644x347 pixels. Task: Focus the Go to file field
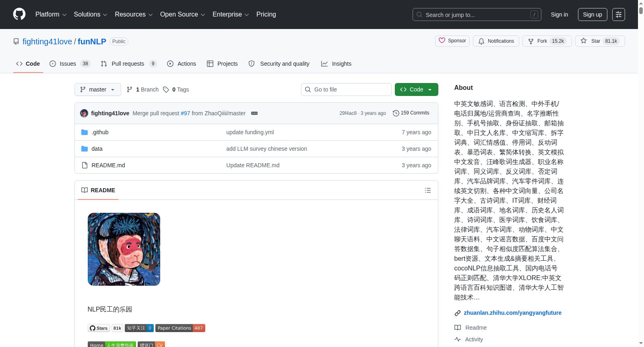tap(346, 89)
